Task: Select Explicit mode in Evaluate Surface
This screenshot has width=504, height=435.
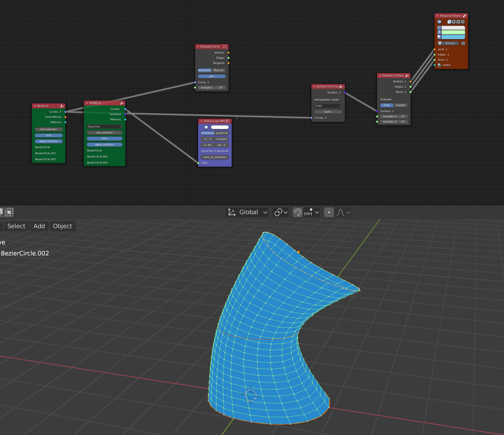Action: [x=400, y=105]
